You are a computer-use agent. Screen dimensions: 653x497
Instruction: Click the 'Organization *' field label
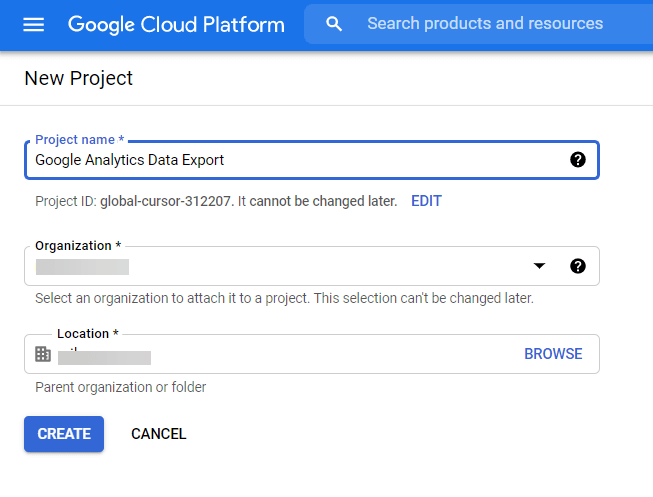78,246
